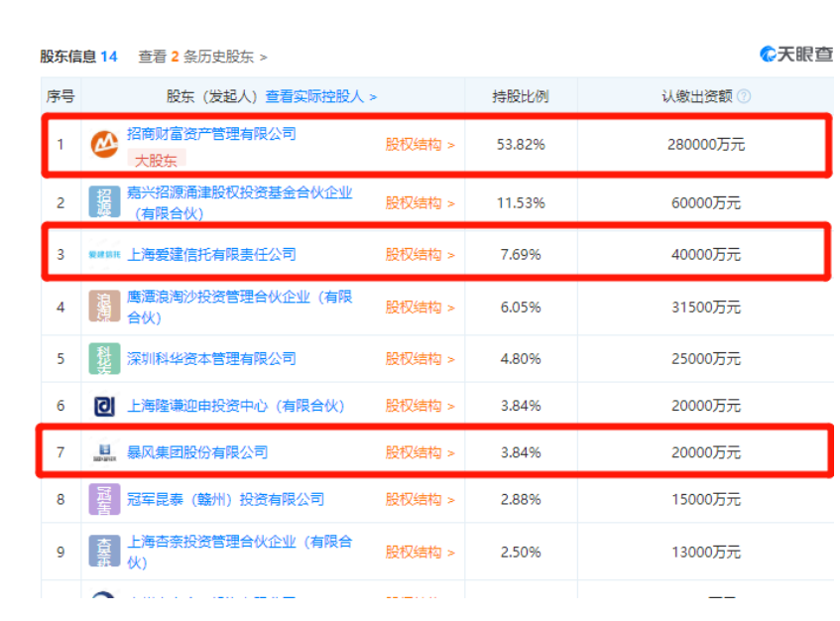Click the 大股东 tag
Screen dimensions: 840x621
156,160
